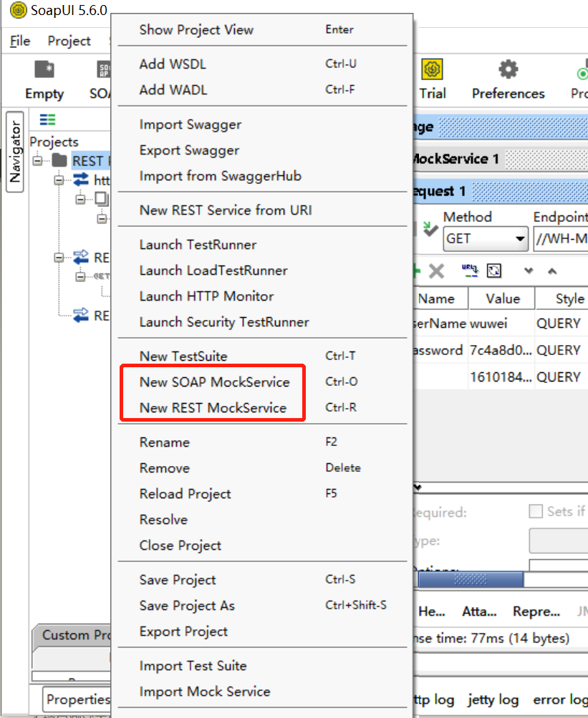Image resolution: width=588 pixels, height=718 pixels.
Task: Open the Repre... response tab
Action: 536,611
